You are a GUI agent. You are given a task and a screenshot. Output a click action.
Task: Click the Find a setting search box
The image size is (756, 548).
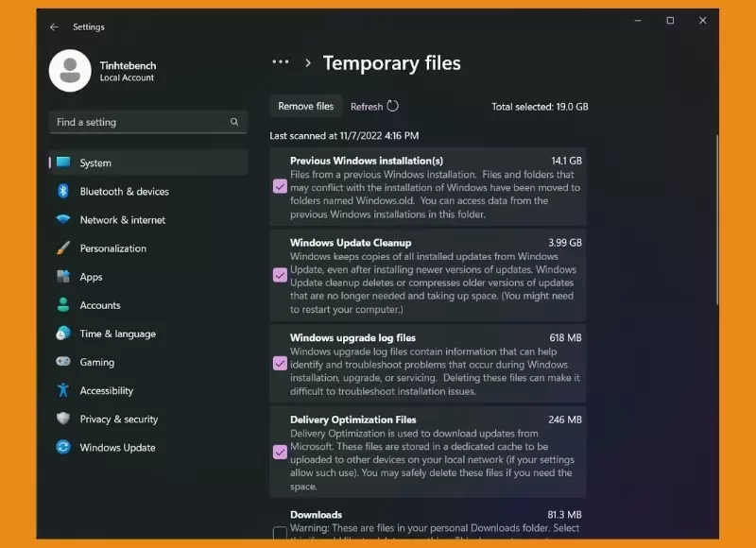click(148, 122)
